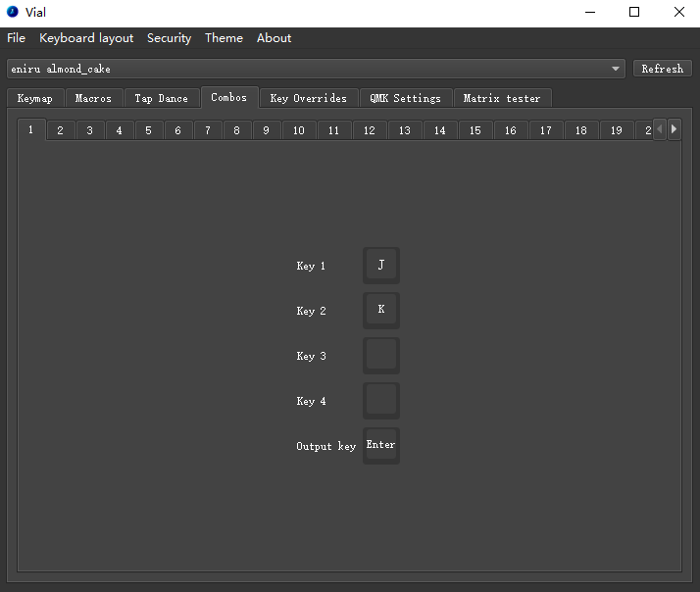Switch to the Key Overrides tab
Screen dimensions: 700x592
click(x=309, y=98)
